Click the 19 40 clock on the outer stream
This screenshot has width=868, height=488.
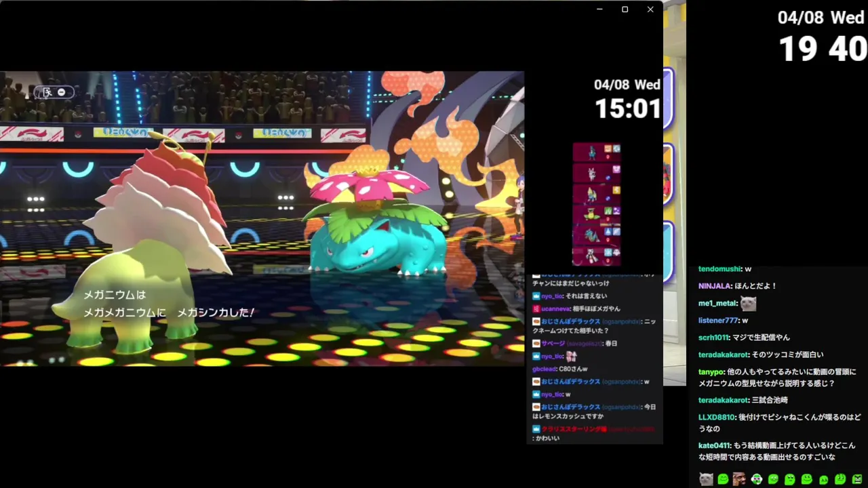[x=823, y=49]
